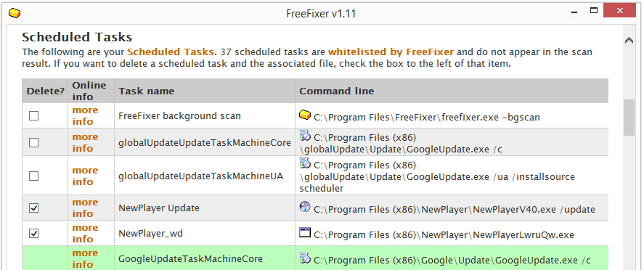The height and width of the screenshot is (270, 644).
Task: Click the NewPlayerV40.exe globe icon
Action: coord(305,207)
